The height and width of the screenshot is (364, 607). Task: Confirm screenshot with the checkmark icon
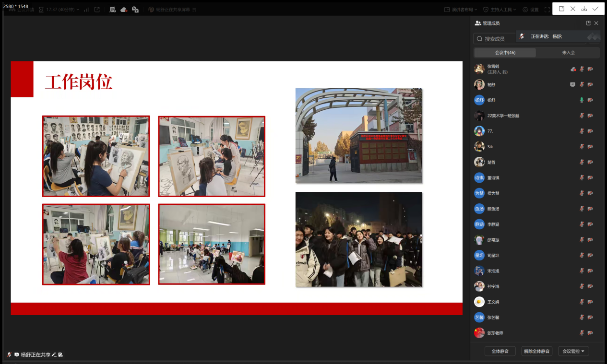tap(595, 9)
